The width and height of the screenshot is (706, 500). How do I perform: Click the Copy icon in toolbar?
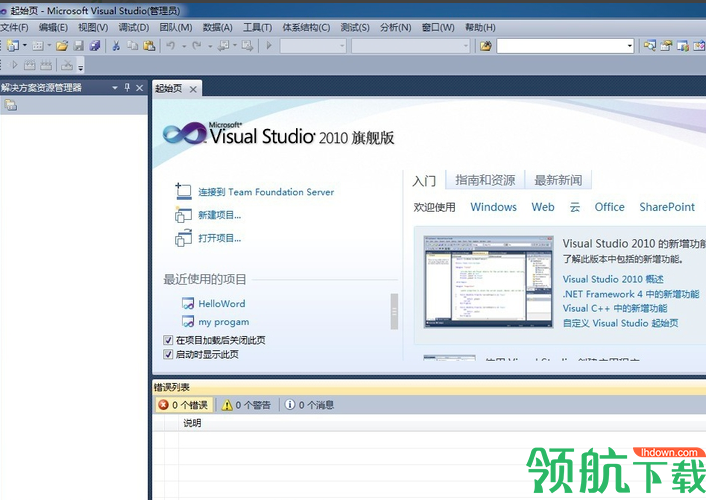132,45
